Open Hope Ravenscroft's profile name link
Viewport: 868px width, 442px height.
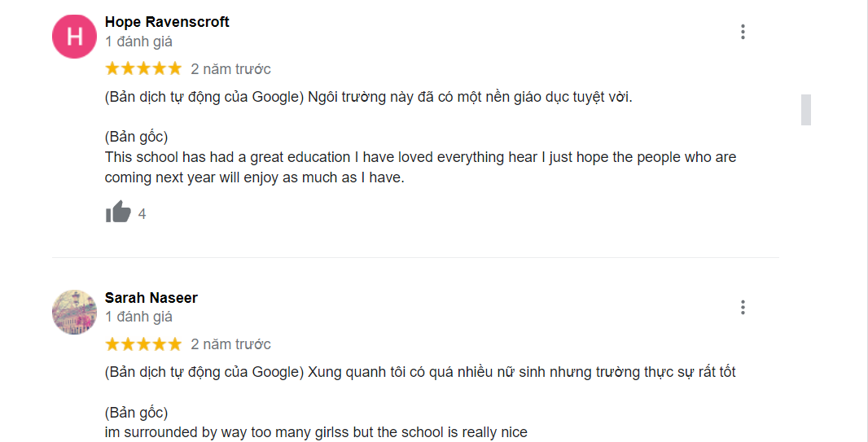(x=167, y=22)
